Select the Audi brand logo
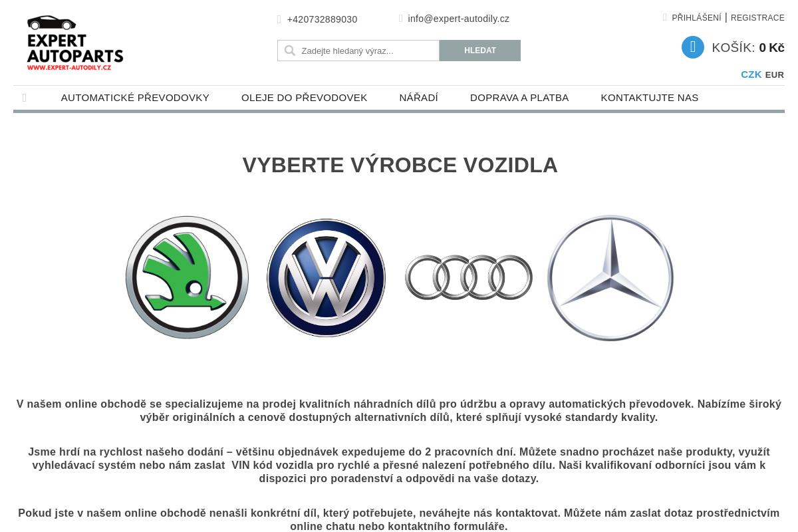This screenshot has height=532, width=798. [468, 277]
